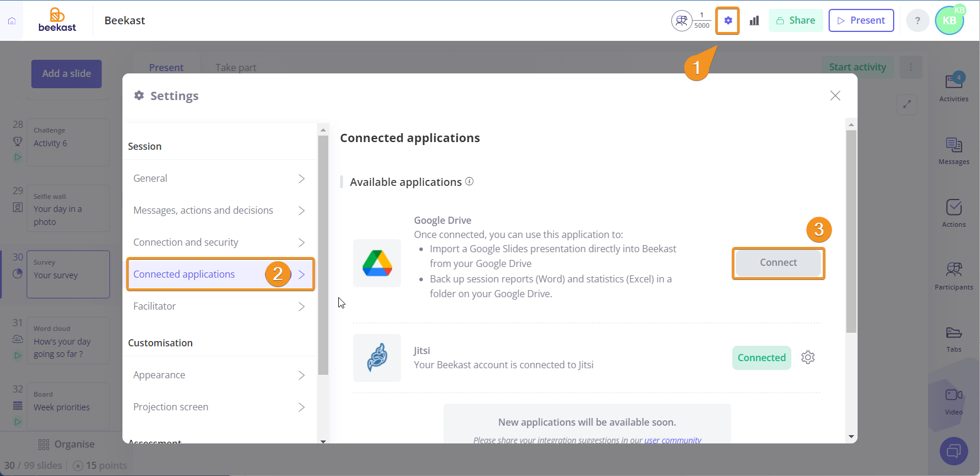
Task: Open Jitsi connection settings gear
Action: point(808,358)
